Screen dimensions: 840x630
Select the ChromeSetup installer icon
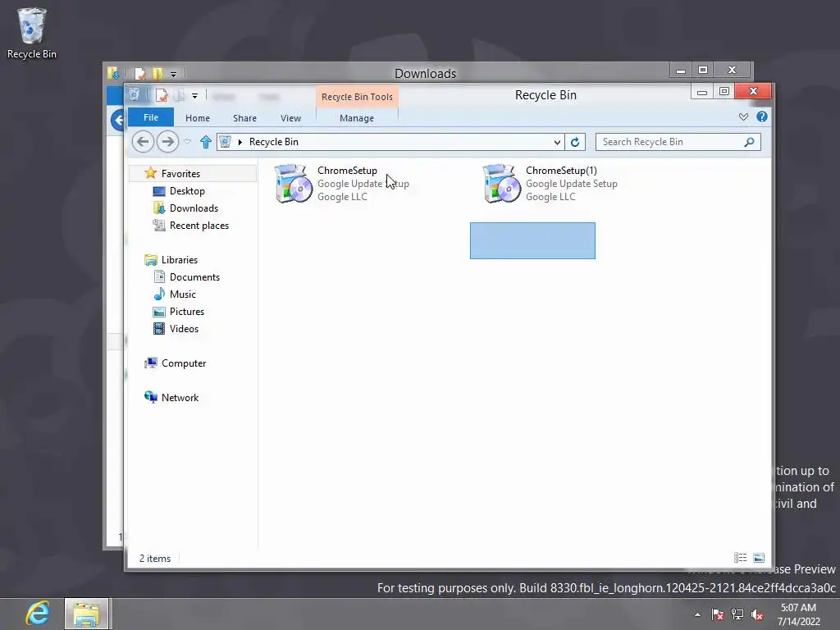(x=293, y=184)
